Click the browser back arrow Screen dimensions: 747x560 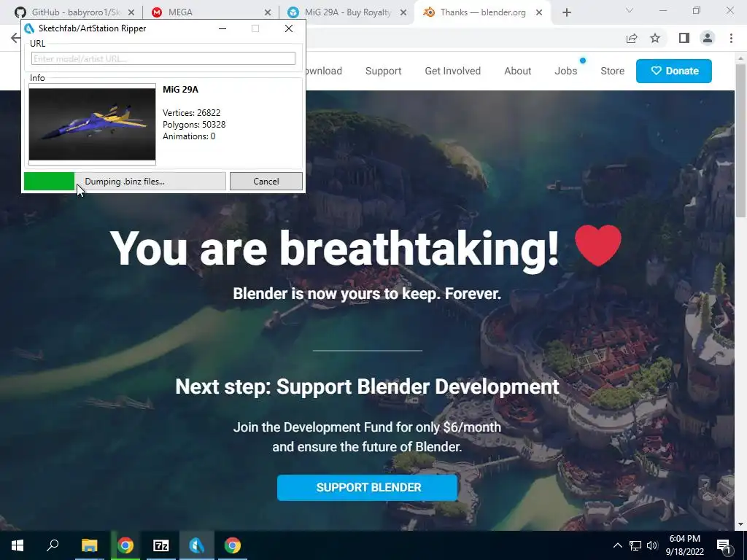click(x=15, y=38)
